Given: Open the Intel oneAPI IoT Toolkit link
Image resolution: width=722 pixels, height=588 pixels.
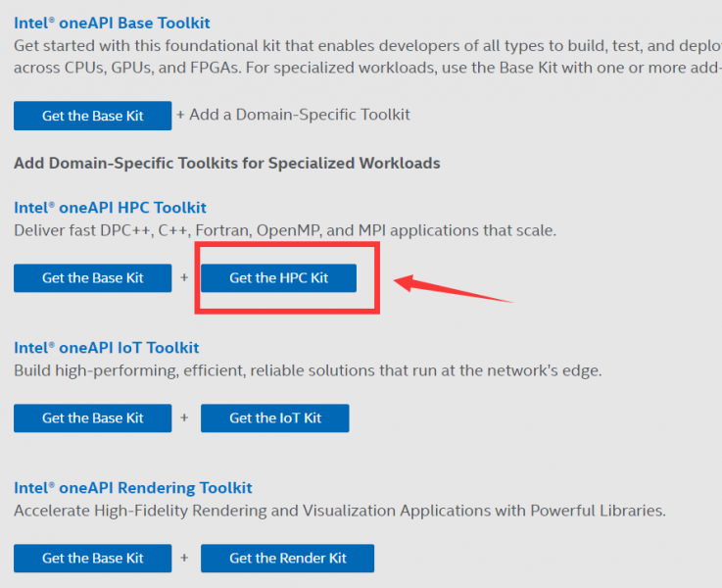Looking at the screenshot, I should click(x=106, y=348).
